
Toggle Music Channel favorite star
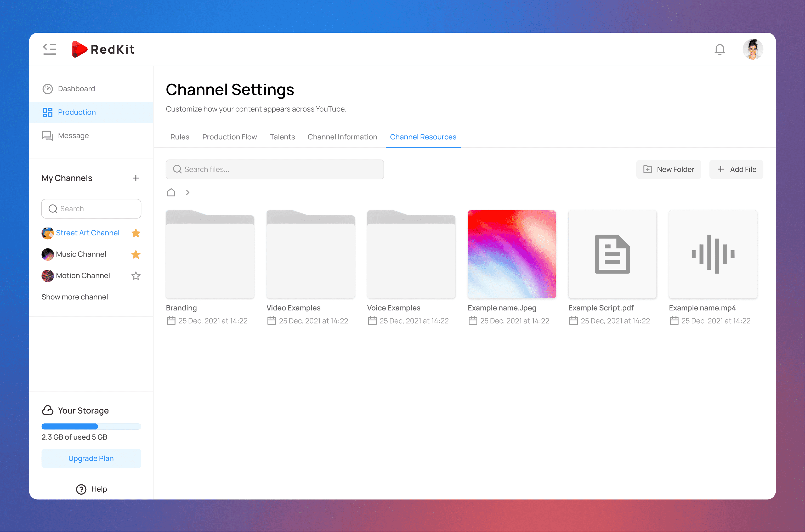point(136,254)
